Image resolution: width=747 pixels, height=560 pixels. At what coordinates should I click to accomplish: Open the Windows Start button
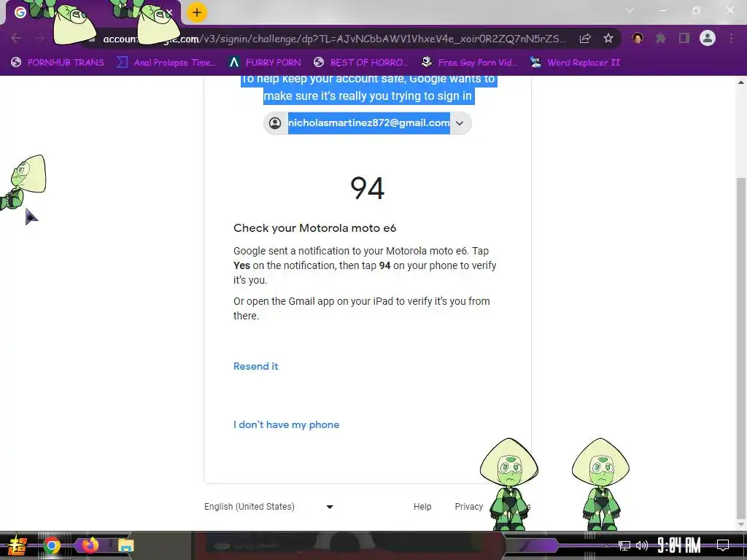point(18,545)
